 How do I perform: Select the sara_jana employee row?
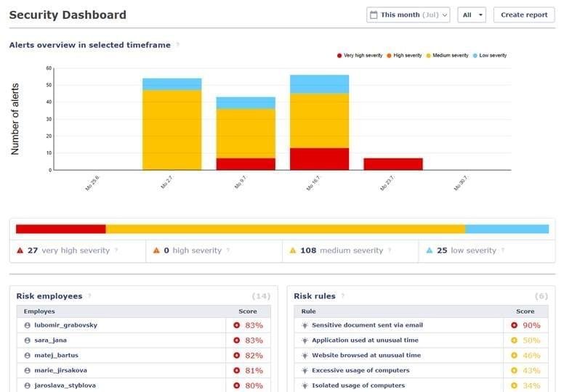(x=143, y=340)
